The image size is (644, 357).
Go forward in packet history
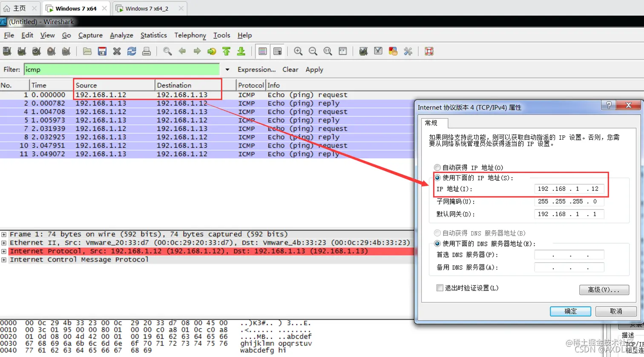(197, 52)
